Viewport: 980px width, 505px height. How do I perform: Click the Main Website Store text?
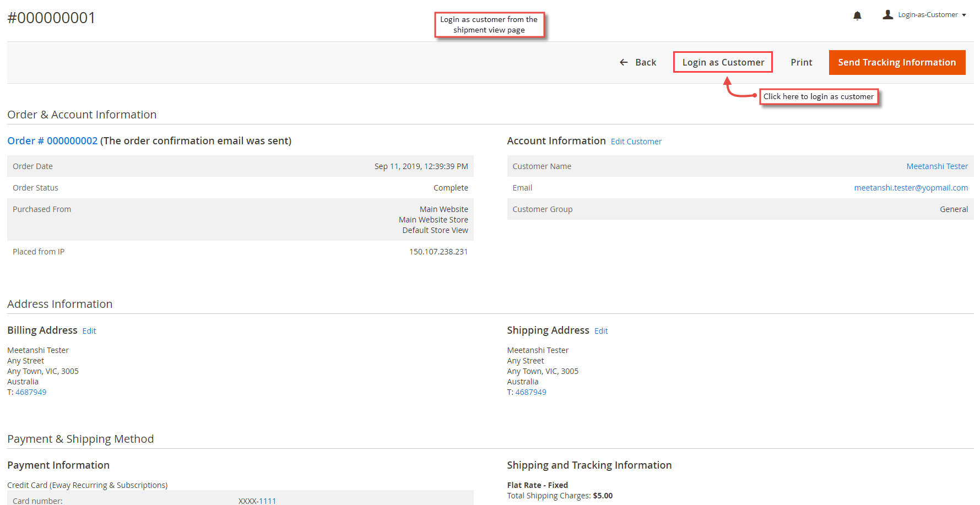[x=434, y=220]
